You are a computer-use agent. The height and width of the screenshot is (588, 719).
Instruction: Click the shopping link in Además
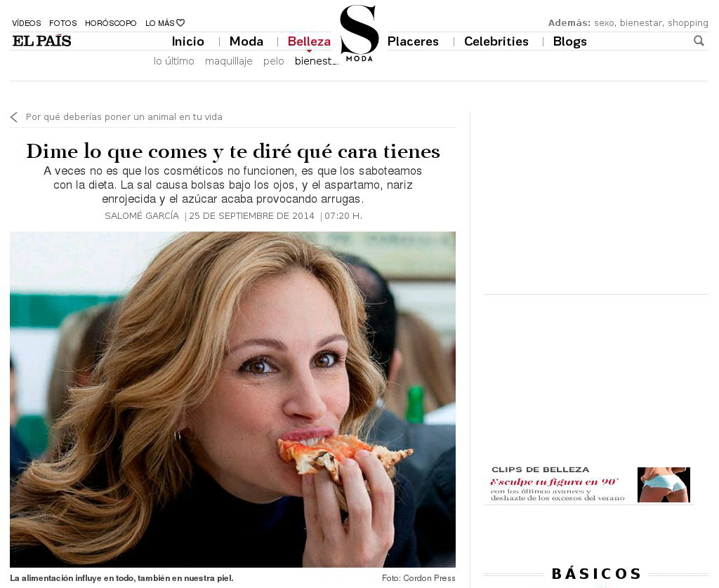pos(688,23)
